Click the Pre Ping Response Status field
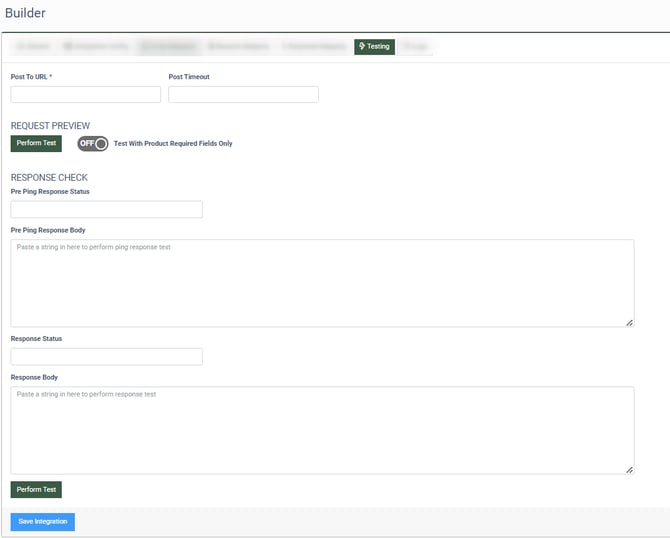Viewport: 670px width, 538px height. (106, 210)
